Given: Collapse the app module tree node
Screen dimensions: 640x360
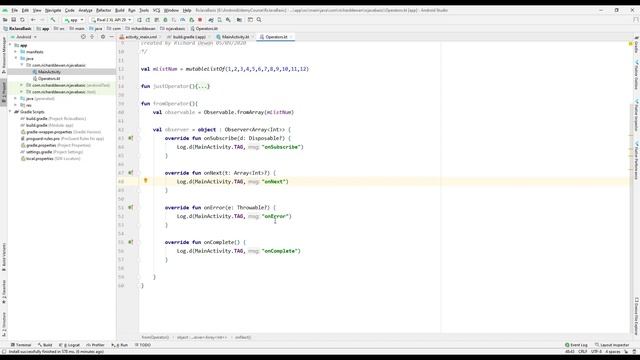Looking at the screenshot, I should [x=10, y=45].
